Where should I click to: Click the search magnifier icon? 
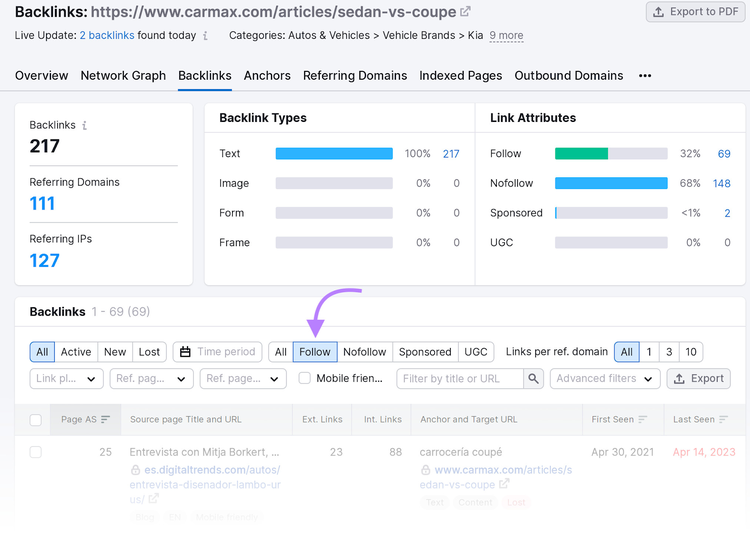(x=533, y=379)
